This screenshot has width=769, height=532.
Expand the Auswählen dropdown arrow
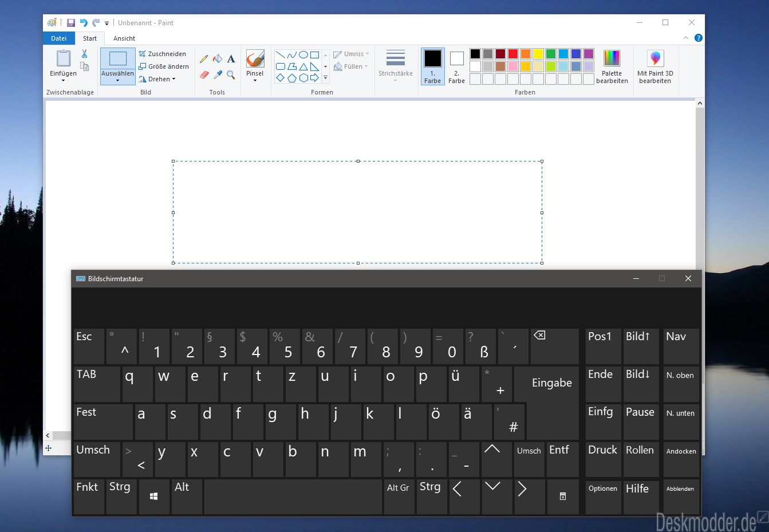click(117, 80)
